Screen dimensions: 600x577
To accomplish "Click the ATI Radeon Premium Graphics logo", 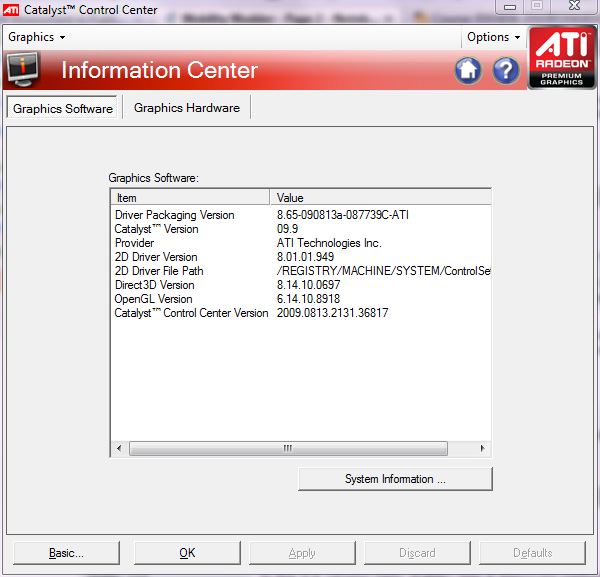I will pyautogui.click(x=562, y=57).
